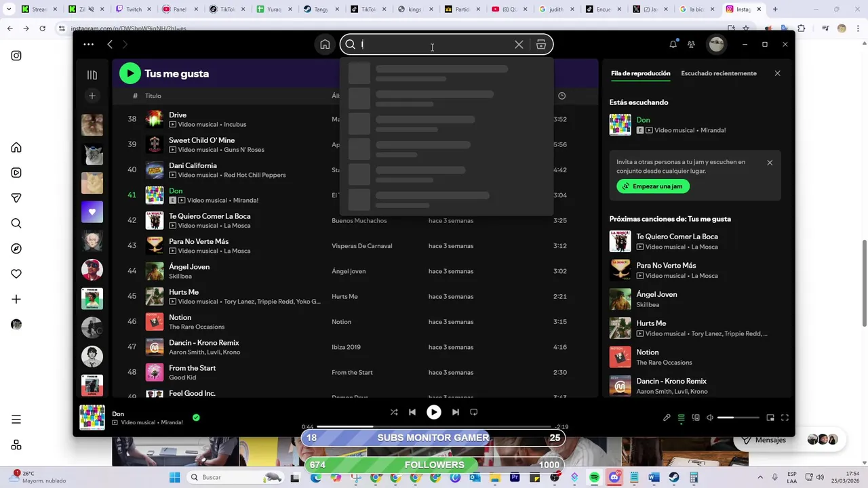Click Empezar una jam button
This screenshot has width=868, height=488.
653,186
